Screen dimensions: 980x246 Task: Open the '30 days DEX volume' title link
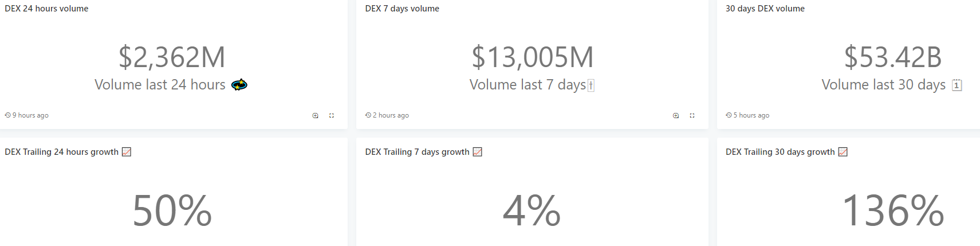point(765,9)
